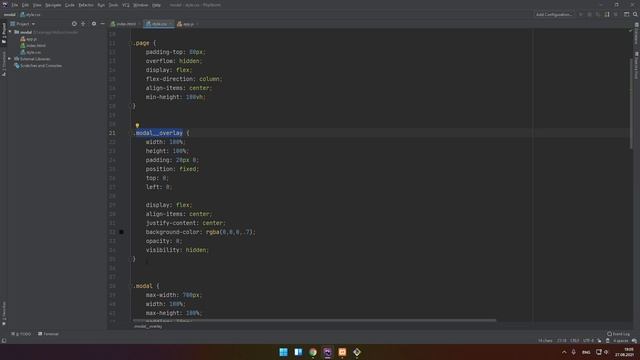Image resolution: width=640 pixels, height=360 pixels.
Task: Open the Project view dropdown
Action: (x=23, y=24)
